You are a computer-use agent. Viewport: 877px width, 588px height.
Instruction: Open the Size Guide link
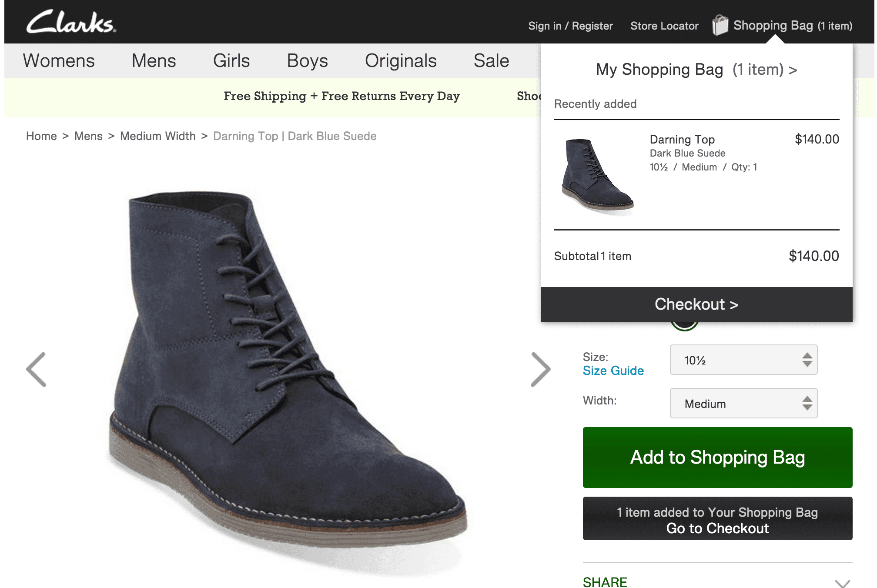tap(613, 371)
